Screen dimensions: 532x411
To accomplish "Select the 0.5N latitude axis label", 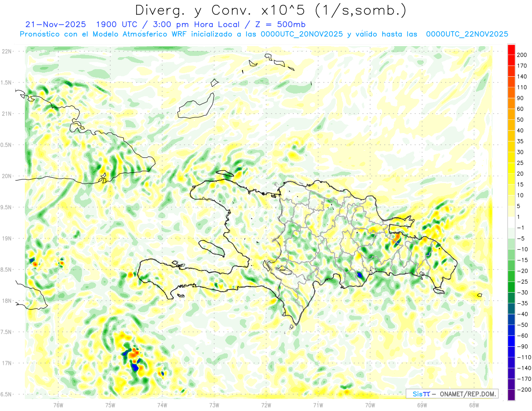I will coord(6,145).
